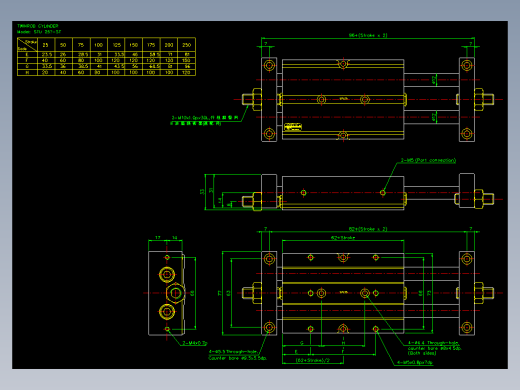Viewport: 520px width, 390px height.
Task: Click the stroke table header cell '25'
Action: click(45, 45)
